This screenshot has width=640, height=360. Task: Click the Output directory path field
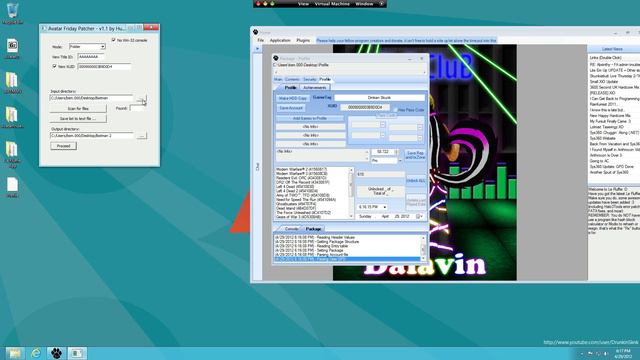click(91, 136)
